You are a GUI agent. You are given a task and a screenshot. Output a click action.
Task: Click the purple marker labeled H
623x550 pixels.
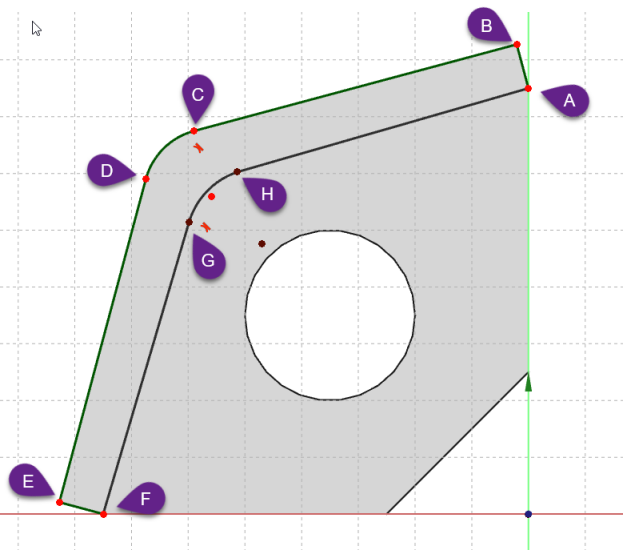coord(267,194)
